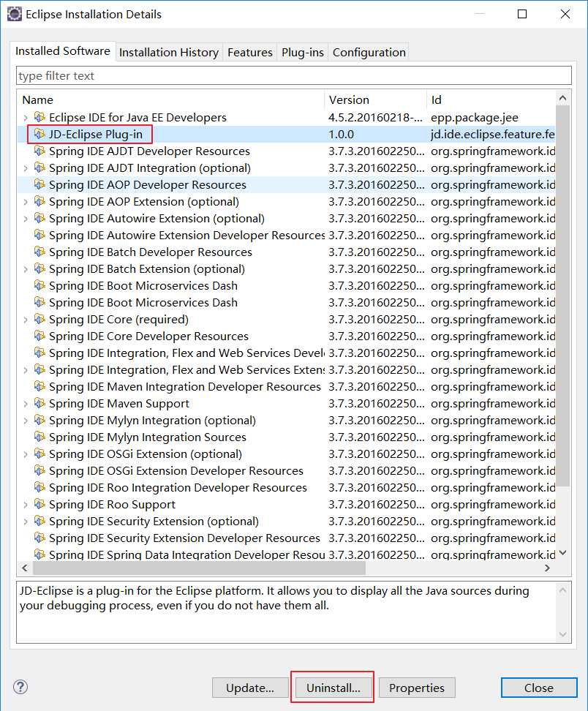Click the icon beside Spring IDE Mylyn Integration Sources

tap(39, 437)
